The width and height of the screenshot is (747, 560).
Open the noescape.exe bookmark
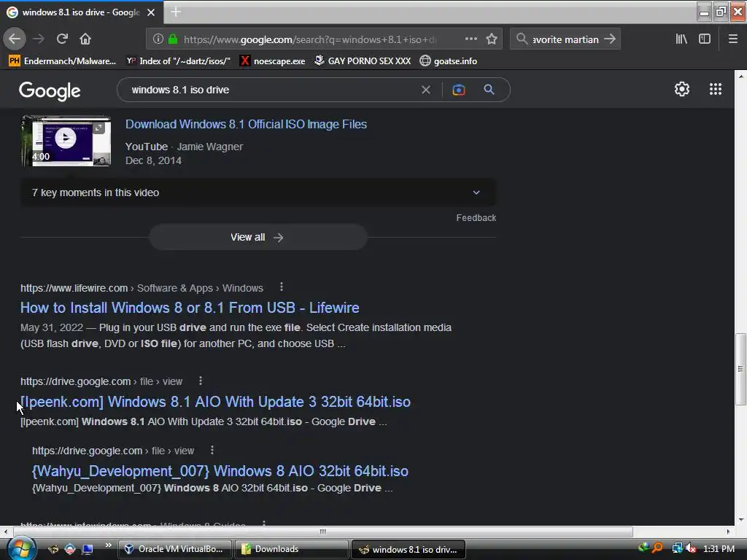point(273,61)
